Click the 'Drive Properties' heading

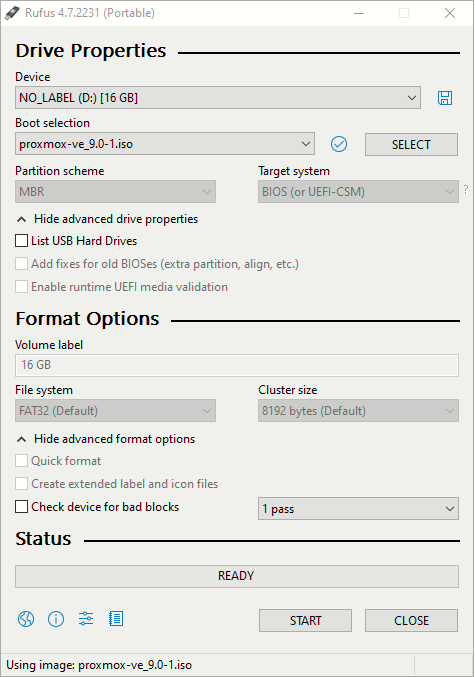point(91,51)
